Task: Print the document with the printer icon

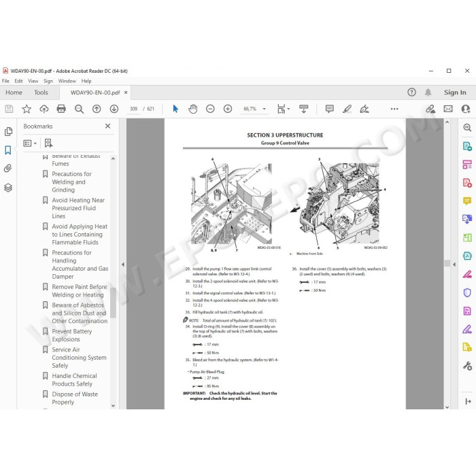Action: pyautogui.click(x=61, y=109)
